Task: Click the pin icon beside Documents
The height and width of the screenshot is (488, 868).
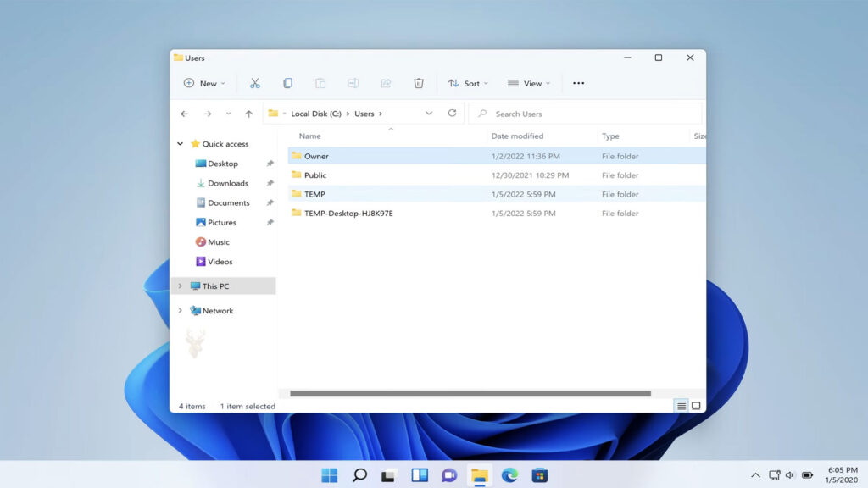Action: (x=270, y=203)
